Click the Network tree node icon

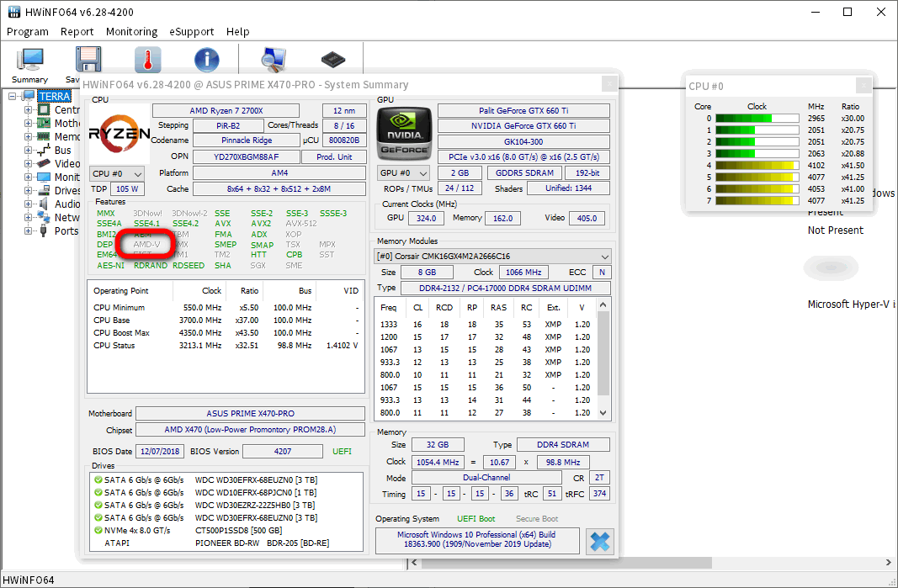coord(44,217)
